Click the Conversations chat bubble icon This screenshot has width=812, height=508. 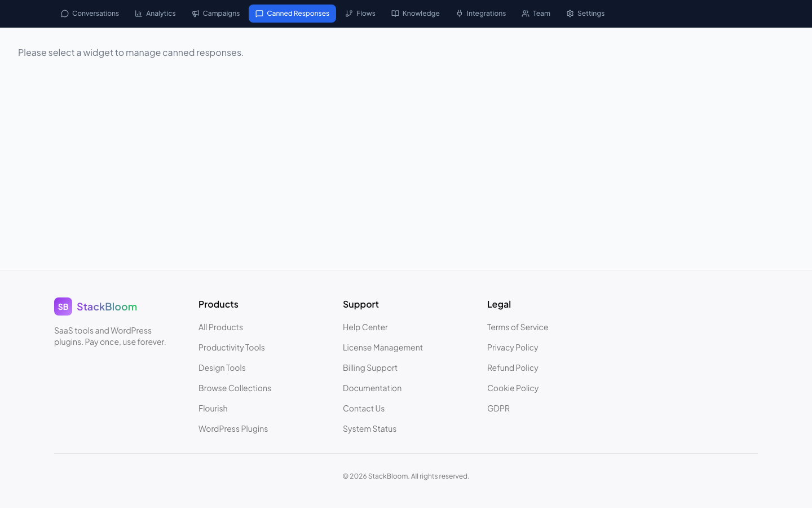(64, 13)
